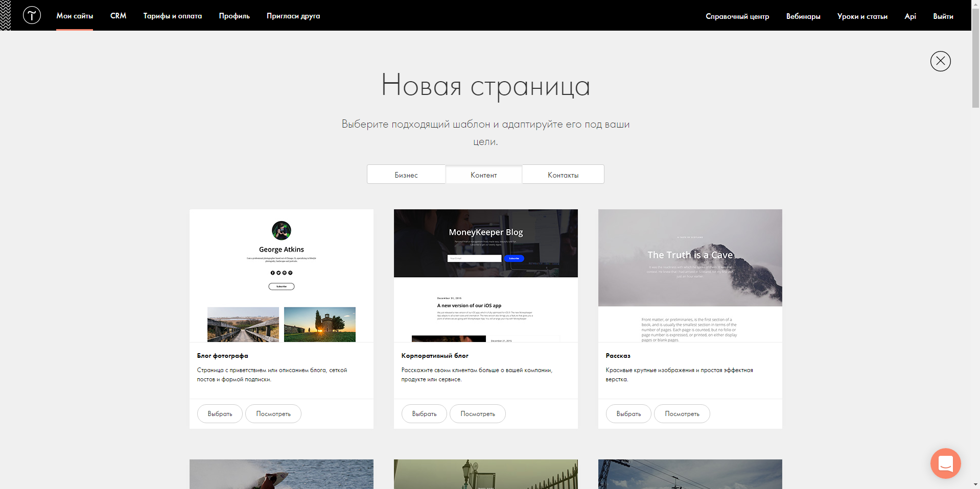Select the Контент tab
The height and width of the screenshot is (489, 980).
click(483, 175)
